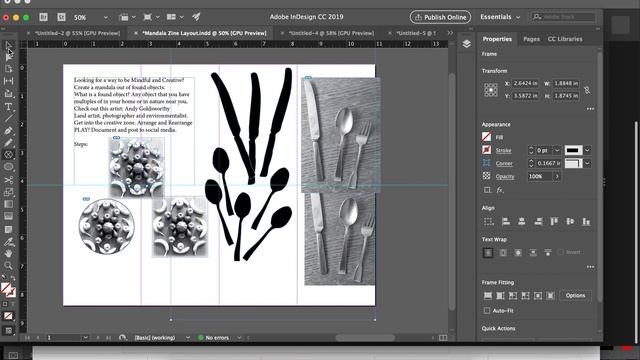Select wrap around object shape option
This screenshot has width=640, height=360.
point(518,253)
